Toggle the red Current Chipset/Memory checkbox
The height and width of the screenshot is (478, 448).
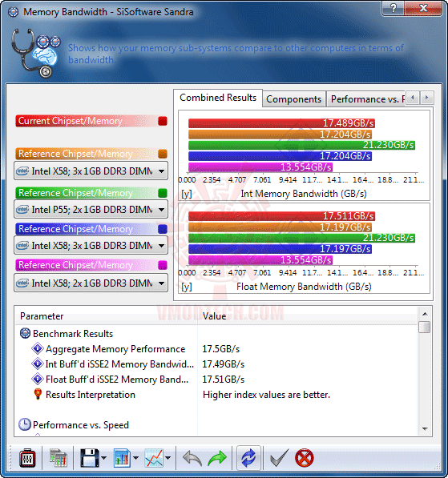point(163,122)
